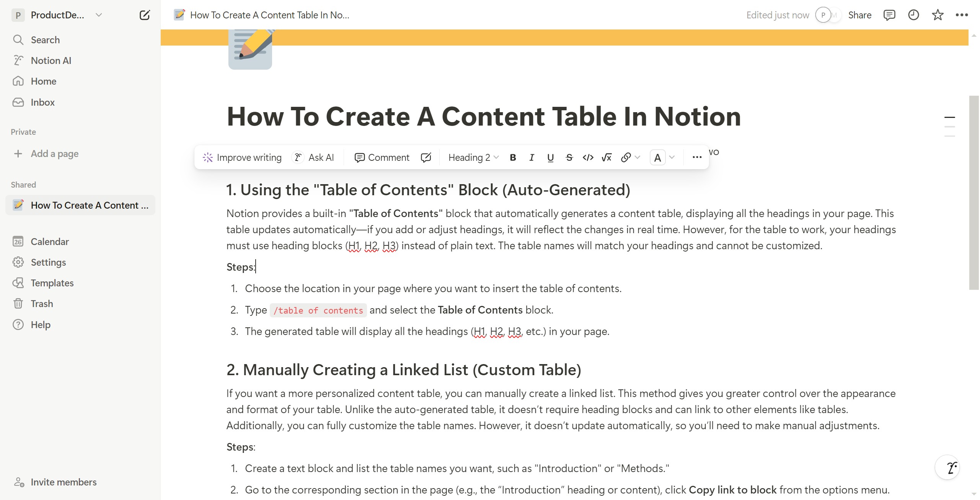Toggle bold formatting

(x=513, y=157)
